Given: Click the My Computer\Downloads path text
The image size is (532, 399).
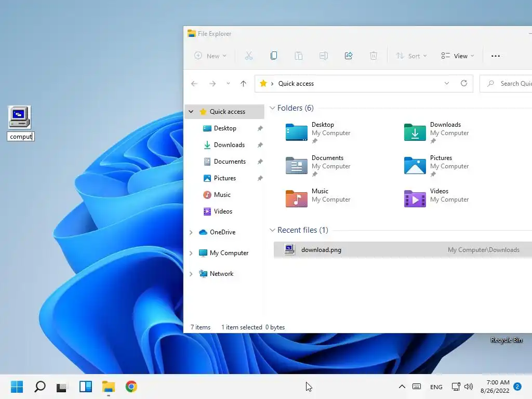Looking at the screenshot, I should pos(484,250).
